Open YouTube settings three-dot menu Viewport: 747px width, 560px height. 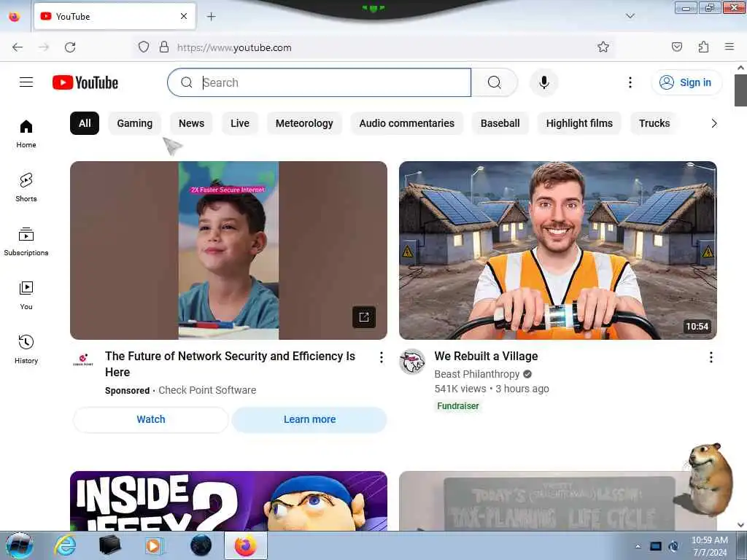pyautogui.click(x=630, y=82)
